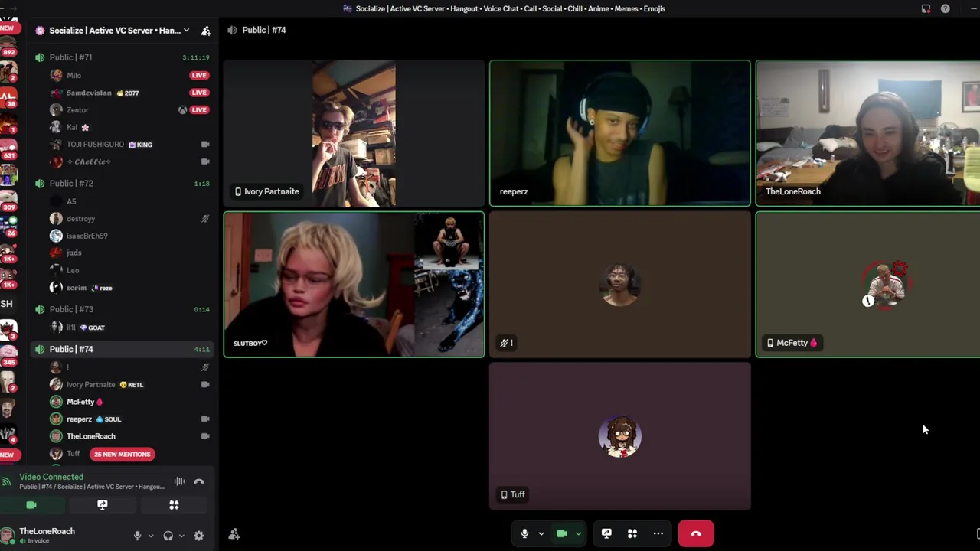
Task: Disconnect using phone icon in voice panel
Action: coord(199,481)
